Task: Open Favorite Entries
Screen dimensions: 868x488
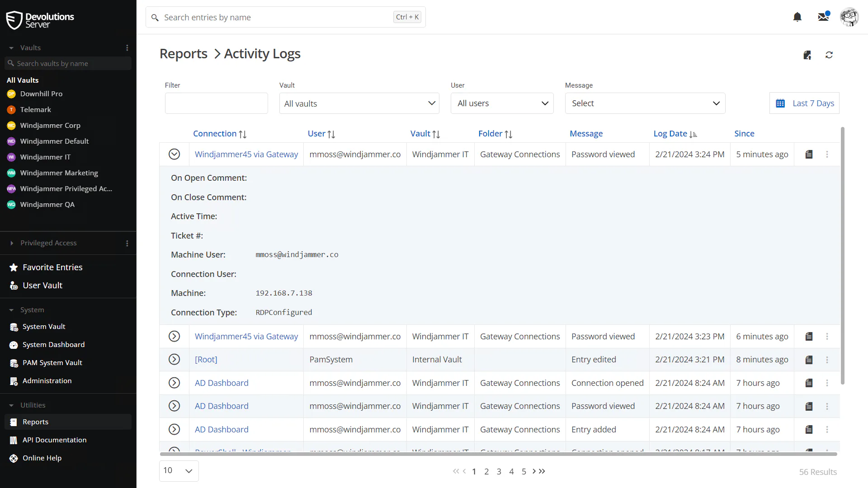Action: 52,267
